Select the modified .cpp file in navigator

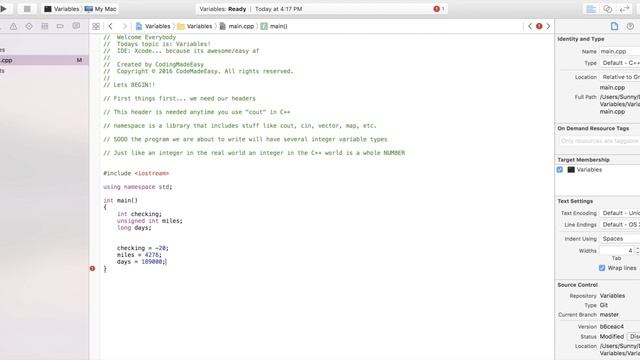(44, 60)
